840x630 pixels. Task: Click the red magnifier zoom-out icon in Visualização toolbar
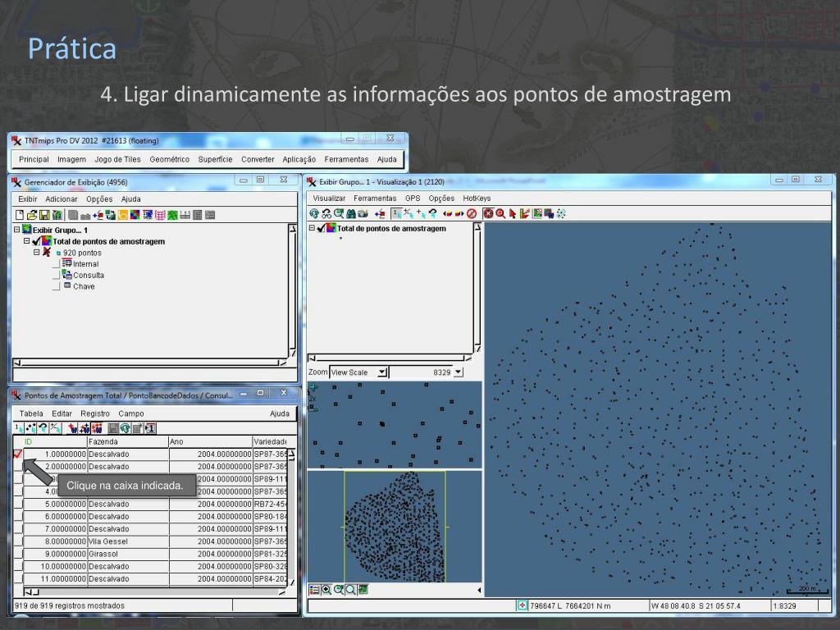coord(500,214)
